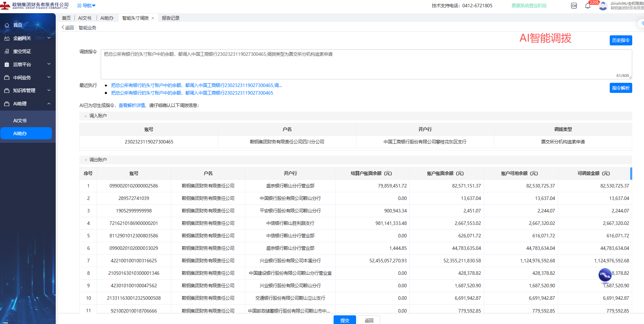The height and width of the screenshot is (324, 644).
Task: Click the 首页 home icon in sidebar
Action: (x=7, y=25)
